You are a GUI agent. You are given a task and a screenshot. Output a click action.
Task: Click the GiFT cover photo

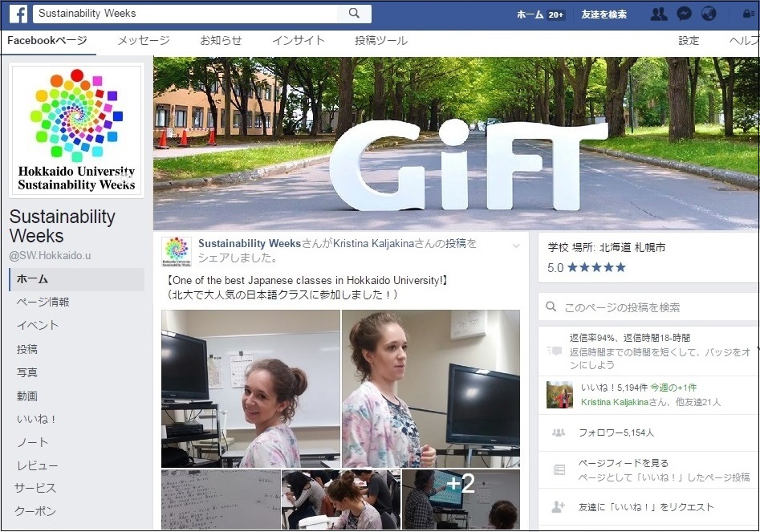[x=456, y=144]
